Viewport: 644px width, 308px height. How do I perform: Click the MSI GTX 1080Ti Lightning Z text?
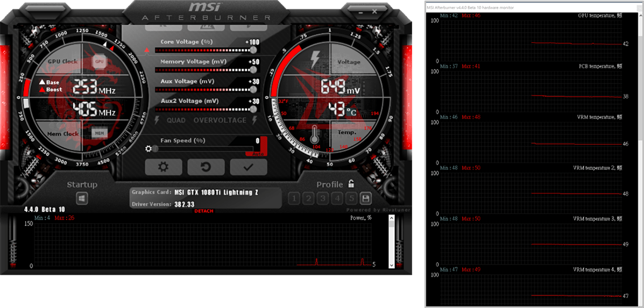click(217, 192)
